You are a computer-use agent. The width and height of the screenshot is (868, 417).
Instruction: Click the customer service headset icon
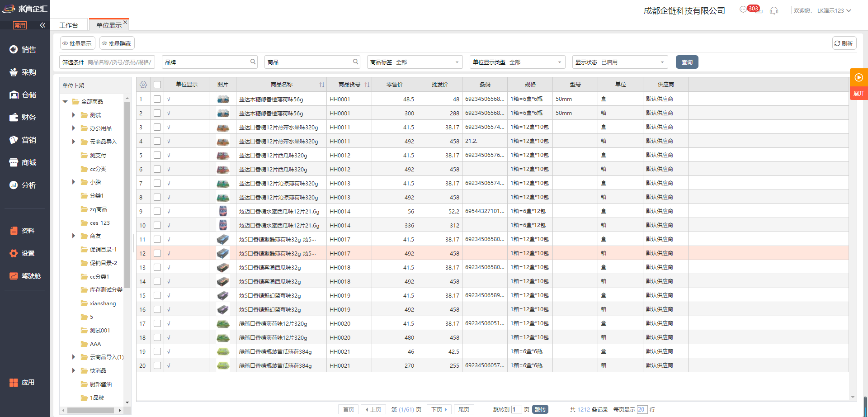click(x=774, y=10)
